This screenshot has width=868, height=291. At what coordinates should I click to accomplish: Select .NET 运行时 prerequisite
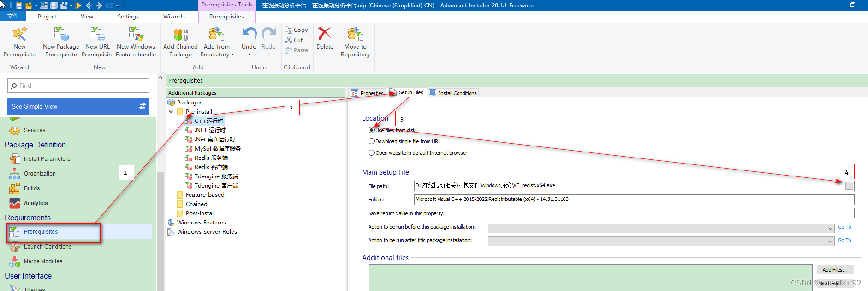pyautogui.click(x=210, y=130)
